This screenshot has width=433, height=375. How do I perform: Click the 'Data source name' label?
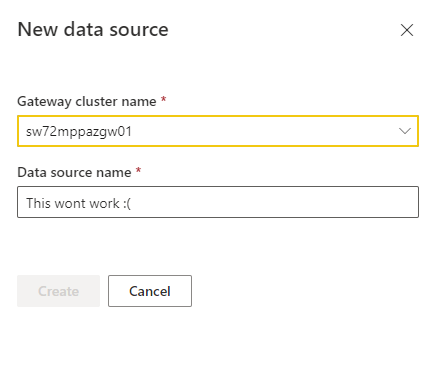click(x=74, y=172)
